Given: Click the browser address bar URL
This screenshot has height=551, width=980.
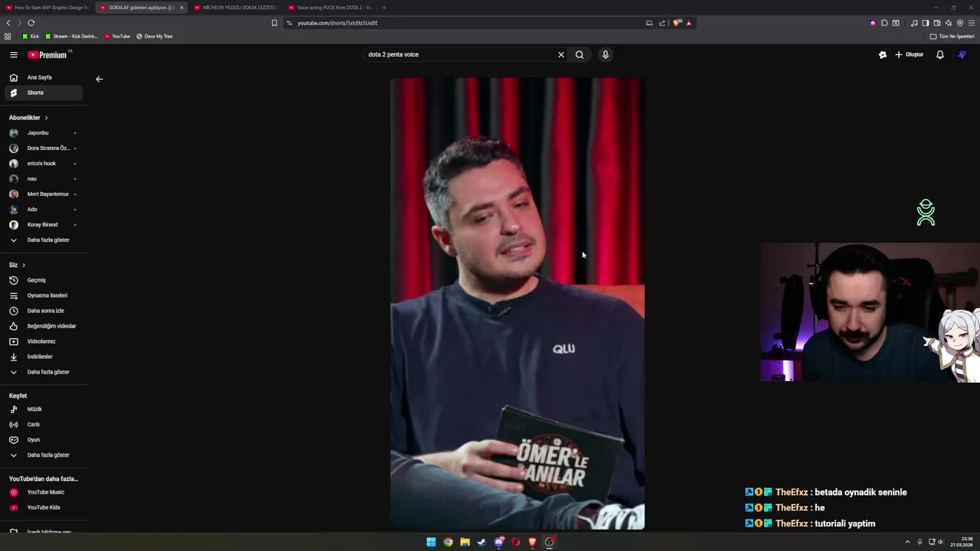Looking at the screenshot, I should pos(338,23).
